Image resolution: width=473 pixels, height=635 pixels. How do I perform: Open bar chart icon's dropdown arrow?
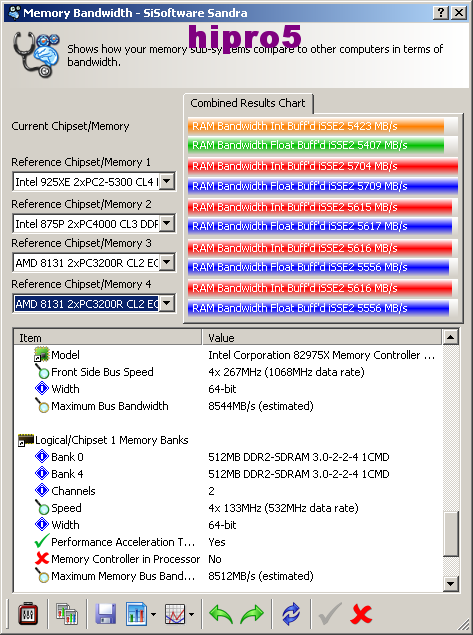pyautogui.click(x=153, y=615)
